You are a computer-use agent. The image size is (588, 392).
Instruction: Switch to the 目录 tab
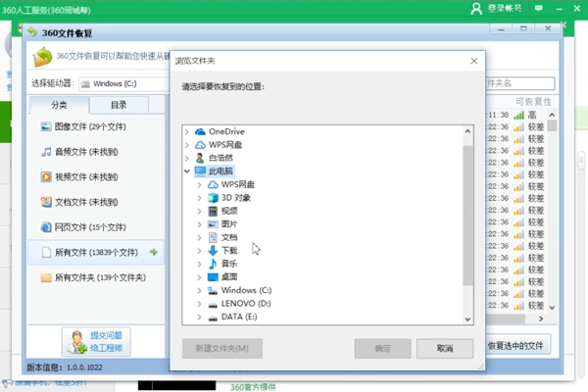pyautogui.click(x=119, y=105)
